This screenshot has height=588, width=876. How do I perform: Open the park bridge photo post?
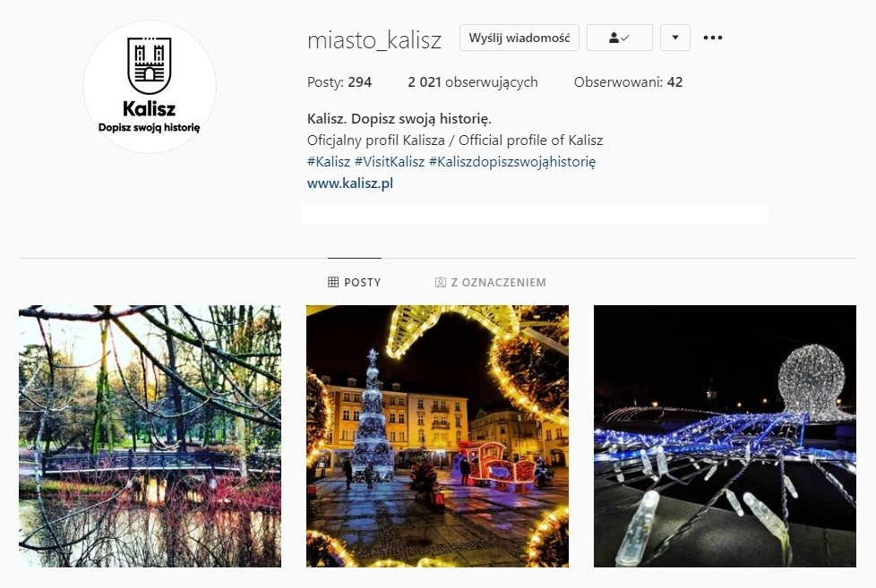point(150,436)
